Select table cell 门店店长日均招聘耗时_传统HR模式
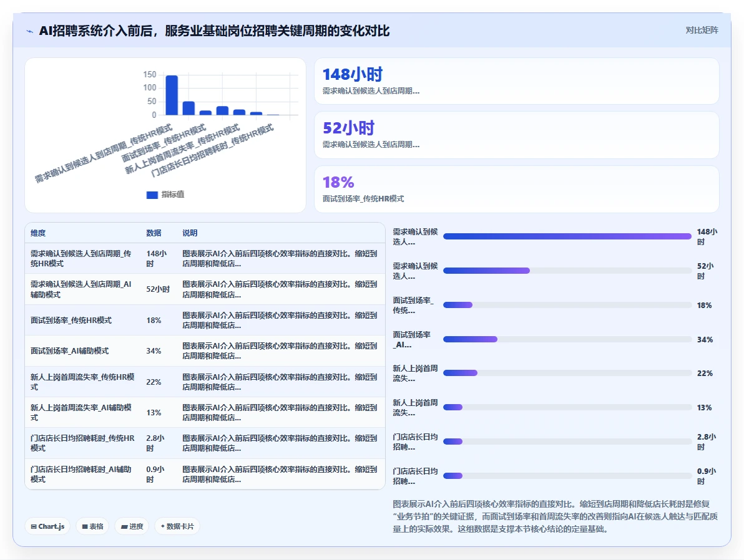The image size is (744, 560). 82,443
